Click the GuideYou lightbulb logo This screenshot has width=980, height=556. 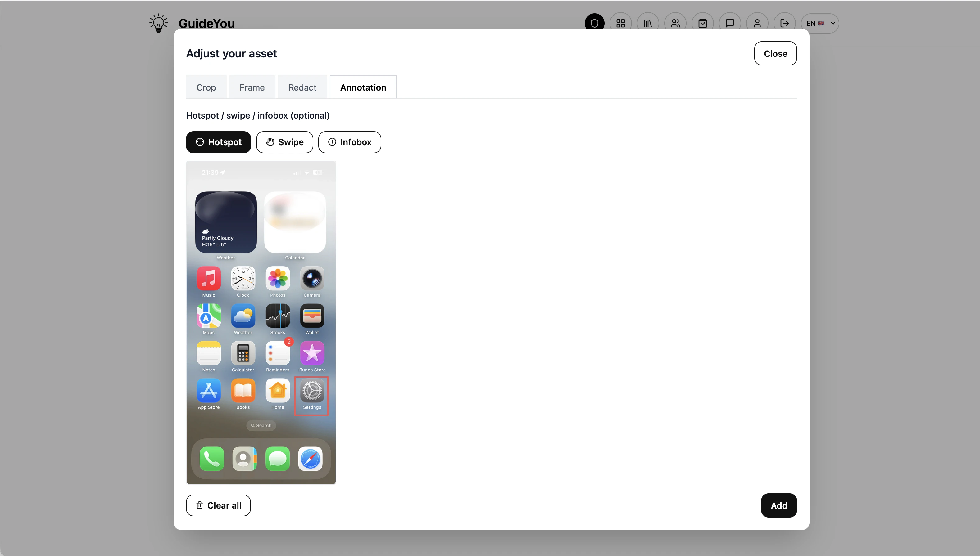point(159,23)
